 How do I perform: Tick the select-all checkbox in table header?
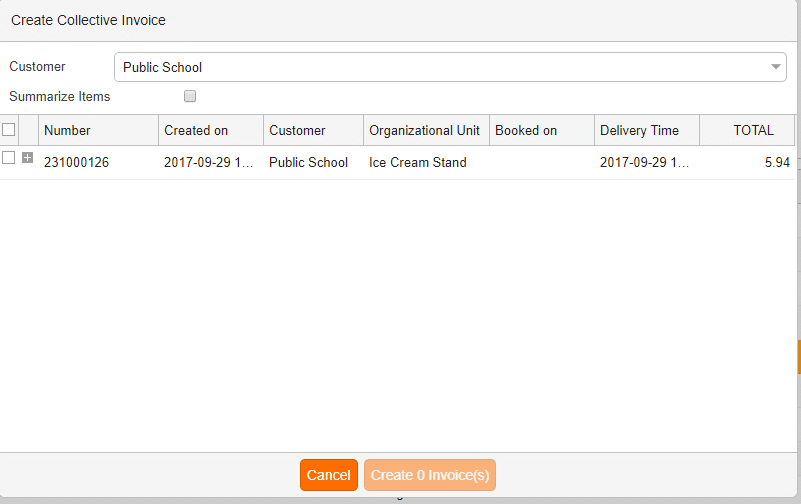(x=9, y=130)
